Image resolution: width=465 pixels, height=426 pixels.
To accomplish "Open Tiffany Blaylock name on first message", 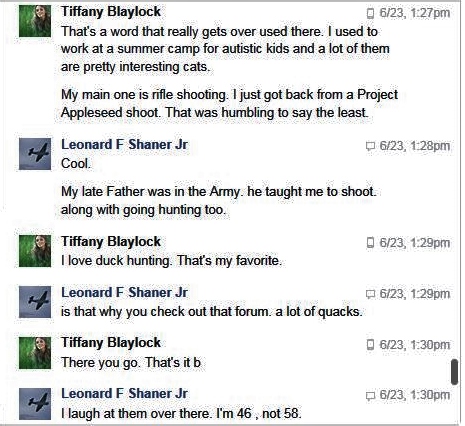I will 111,12.
